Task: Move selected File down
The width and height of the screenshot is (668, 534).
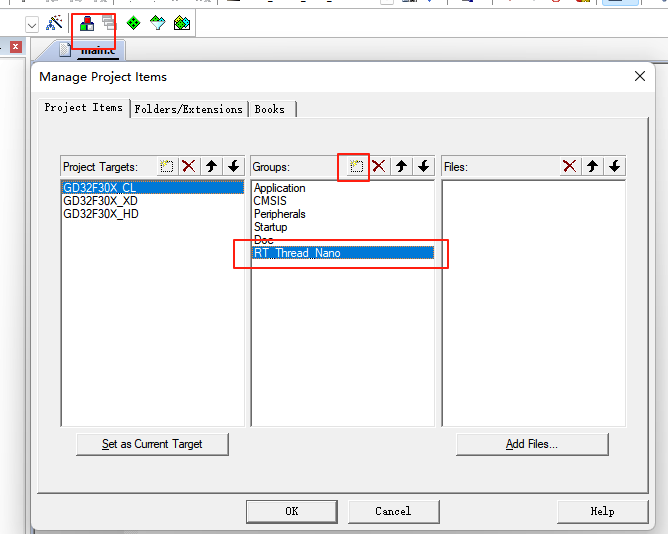Action: pyautogui.click(x=614, y=166)
